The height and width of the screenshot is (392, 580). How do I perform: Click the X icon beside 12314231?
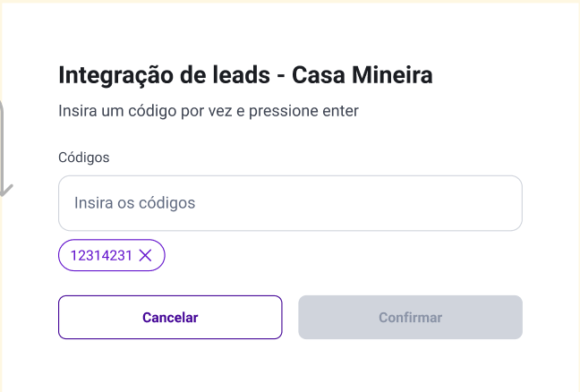(x=146, y=256)
